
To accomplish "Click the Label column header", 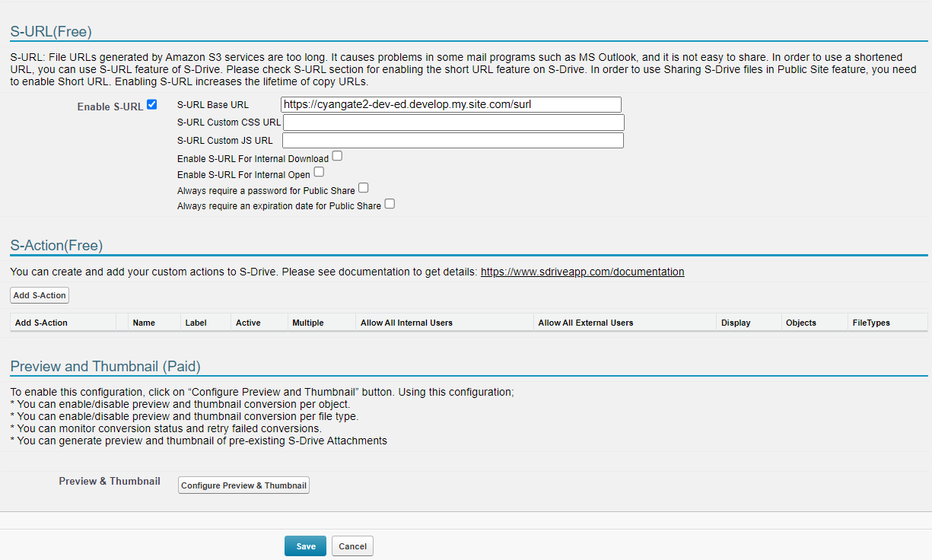I will pyautogui.click(x=196, y=323).
